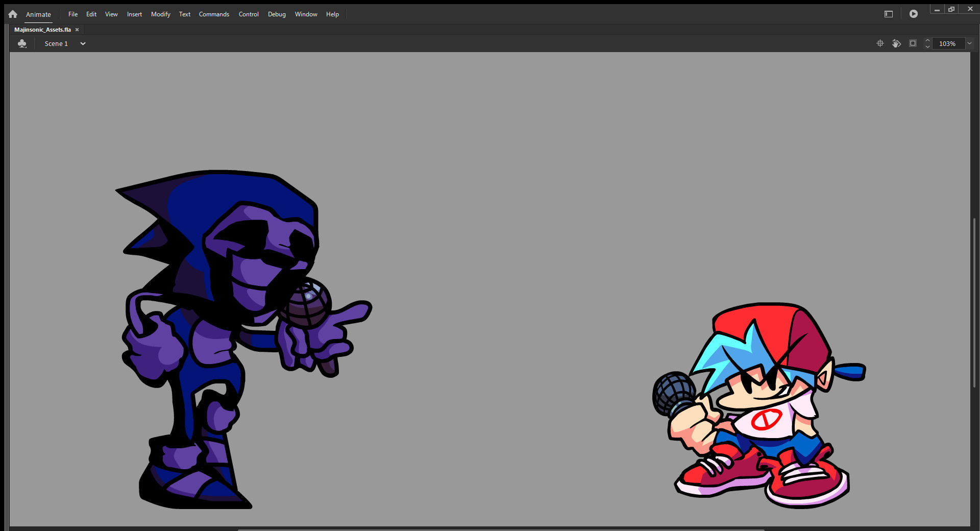
Task: Click the Home icon
Action: [13, 14]
